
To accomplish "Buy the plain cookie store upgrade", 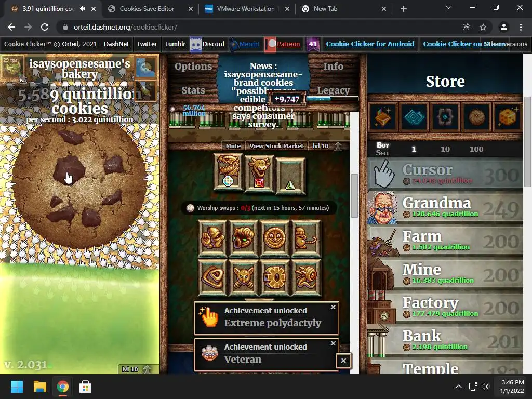I will 476,117.
